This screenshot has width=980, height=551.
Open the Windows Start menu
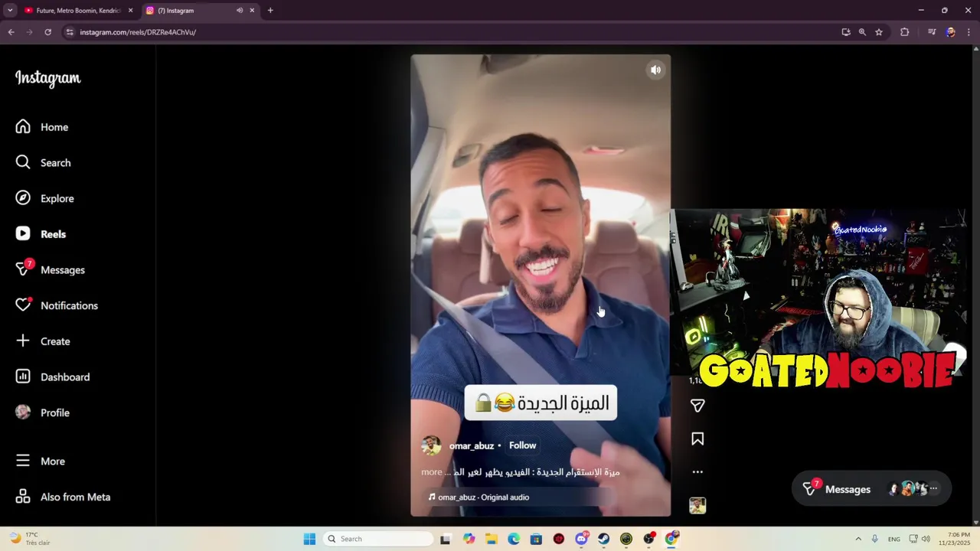(x=309, y=539)
